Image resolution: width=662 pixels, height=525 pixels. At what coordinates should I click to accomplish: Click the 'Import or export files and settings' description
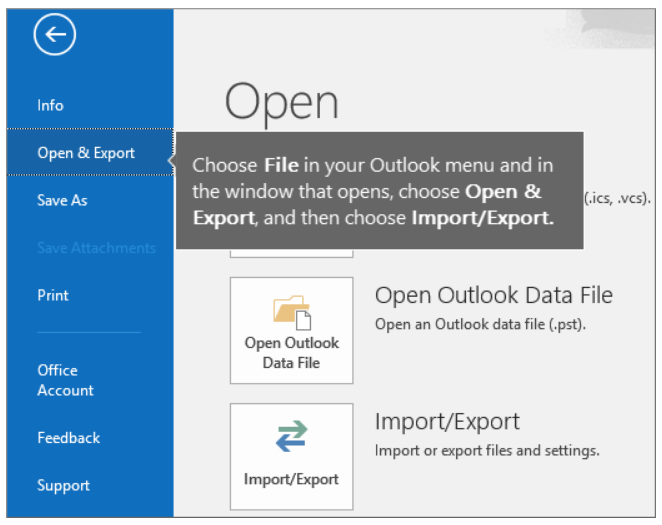(487, 451)
